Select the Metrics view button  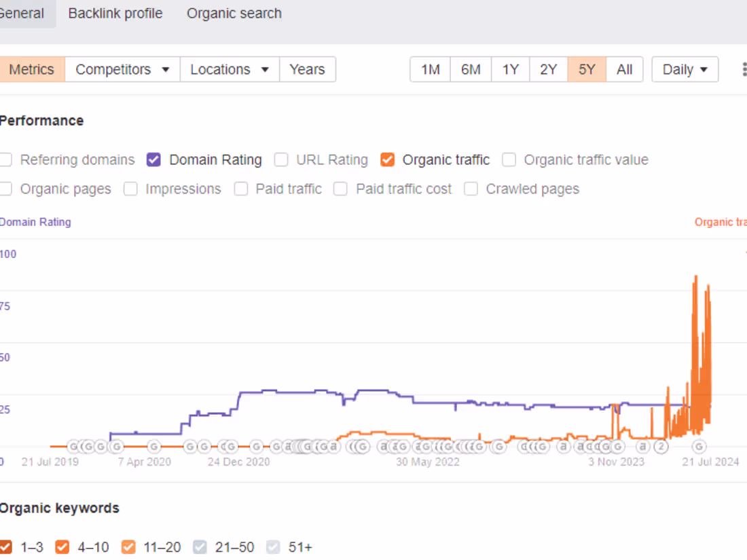(x=31, y=69)
